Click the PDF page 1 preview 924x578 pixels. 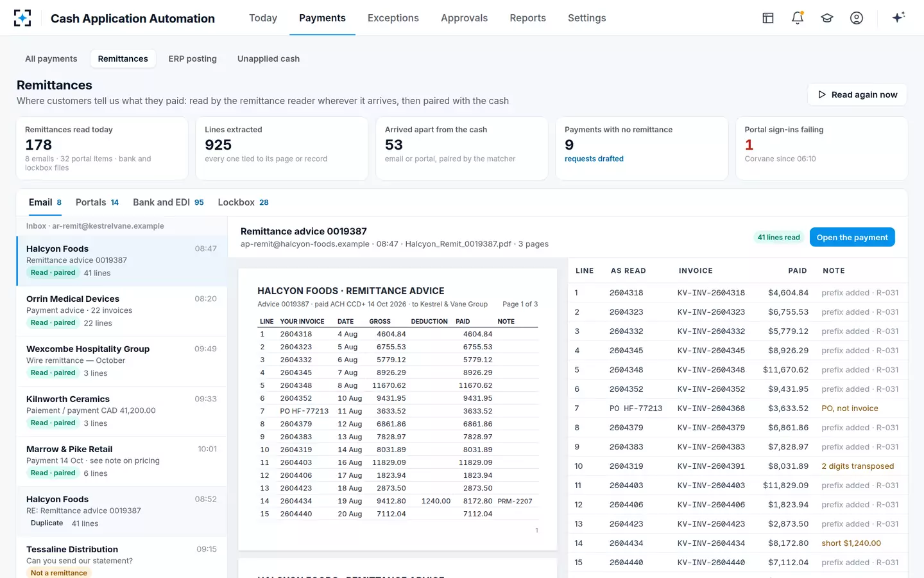click(397, 409)
